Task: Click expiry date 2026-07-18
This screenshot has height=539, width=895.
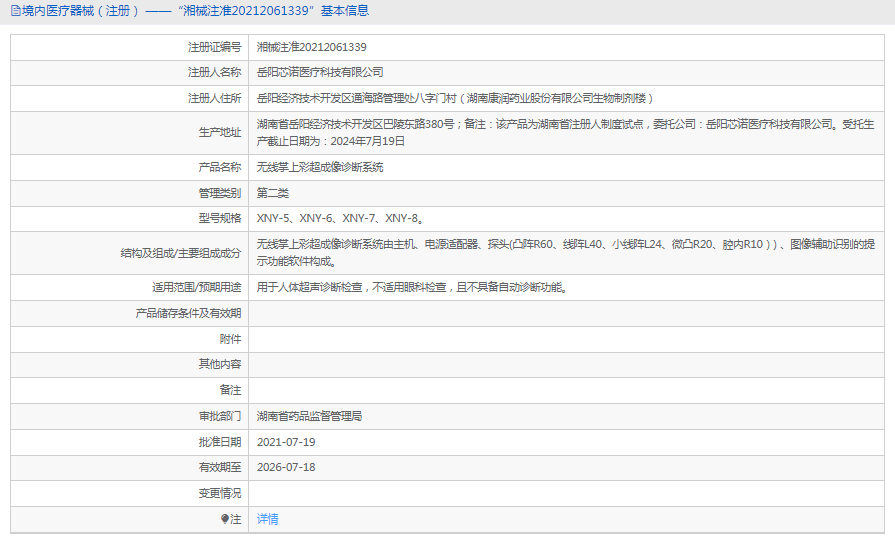Action: click(x=286, y=467)
